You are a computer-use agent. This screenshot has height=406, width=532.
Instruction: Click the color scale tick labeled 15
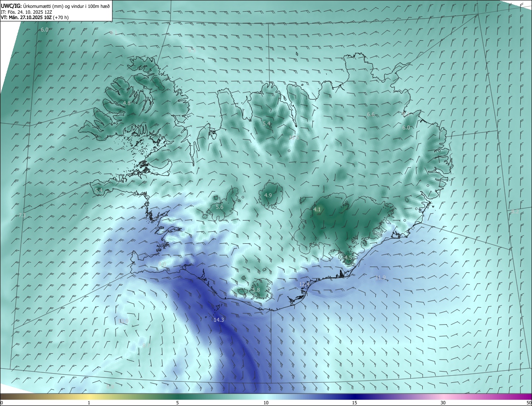(x=355, y=403)
